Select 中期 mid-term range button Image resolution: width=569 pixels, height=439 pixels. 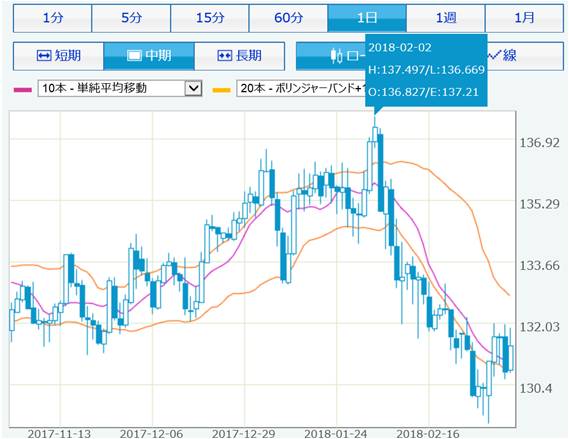coord(149,56)
